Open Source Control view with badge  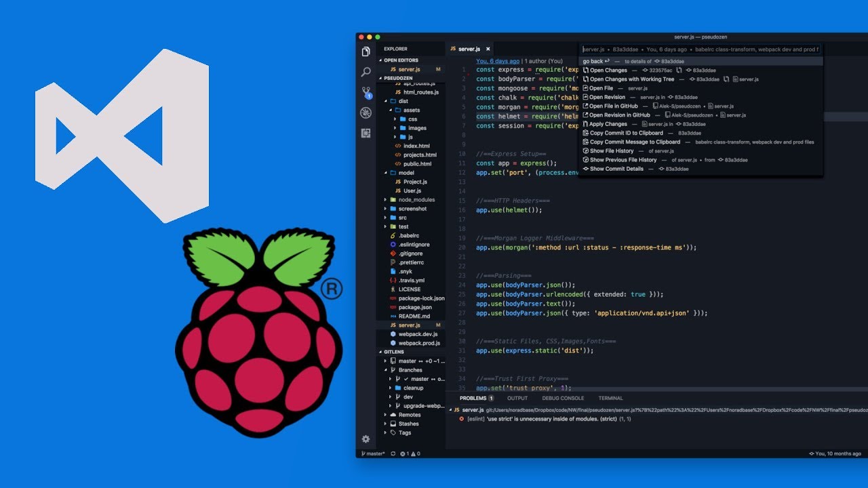pos(366,92)
